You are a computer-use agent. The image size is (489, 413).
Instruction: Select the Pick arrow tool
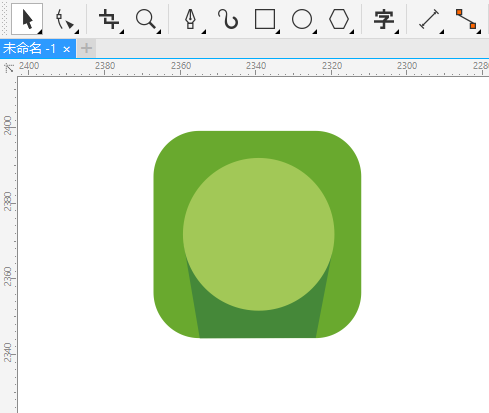(27, 19)
